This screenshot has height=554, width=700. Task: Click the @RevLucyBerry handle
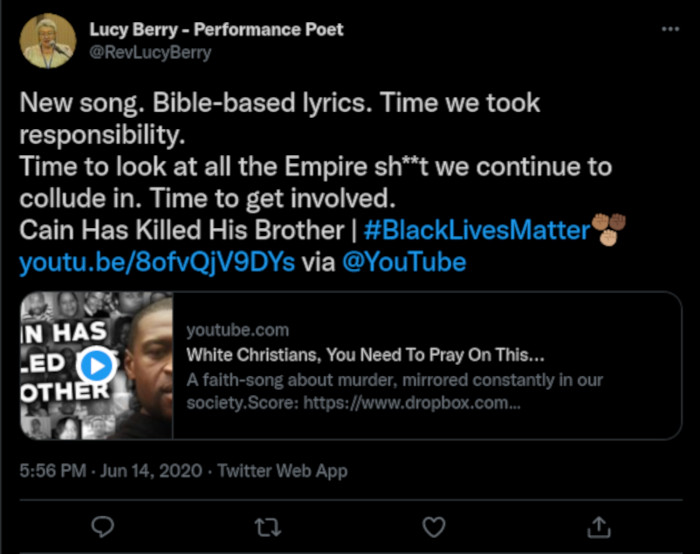click(x=150, y=52)
